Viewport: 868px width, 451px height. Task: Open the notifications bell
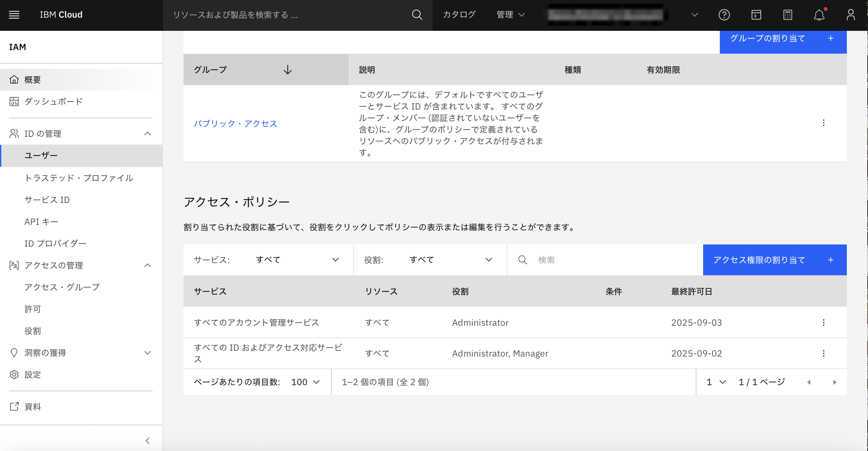(819, 15)
